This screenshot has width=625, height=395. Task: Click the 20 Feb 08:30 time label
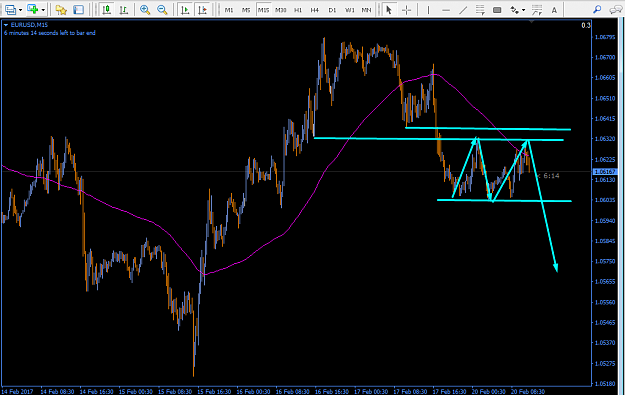[x=528, y=391]
